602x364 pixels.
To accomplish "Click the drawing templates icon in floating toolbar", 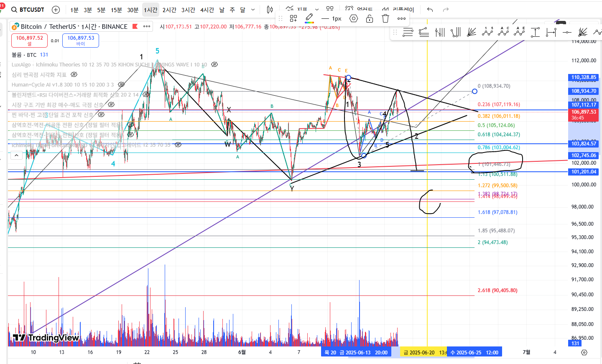I will pyautogui.click(x=293, y=18).
